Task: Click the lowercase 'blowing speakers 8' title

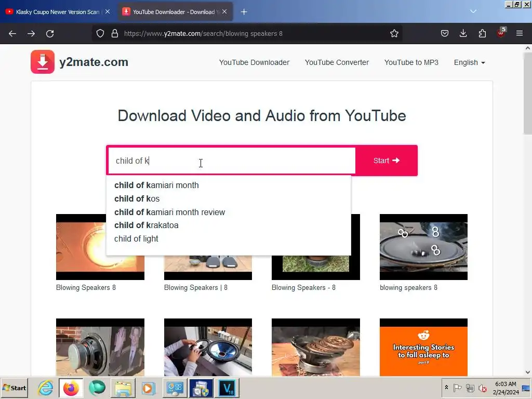Action: [408, 288]
